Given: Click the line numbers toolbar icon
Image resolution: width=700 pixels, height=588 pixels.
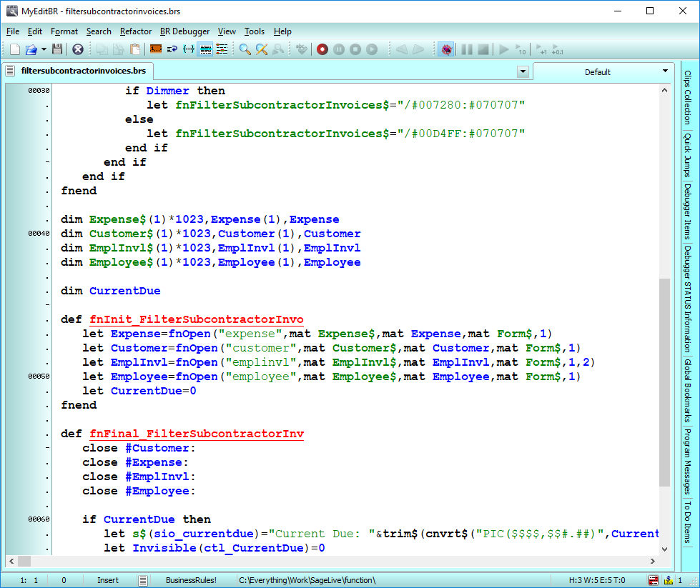Looking at the screenshot, I should pyautogui.click(x=154, y=49).
